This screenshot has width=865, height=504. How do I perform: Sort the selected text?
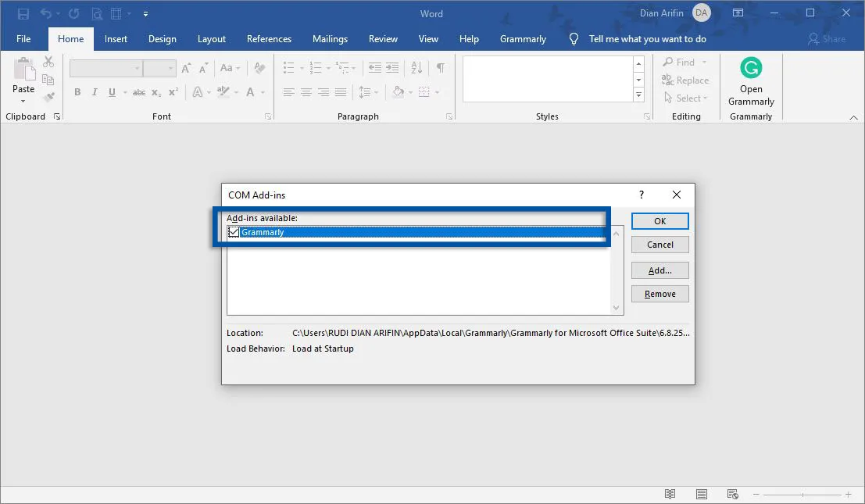pos(416,68)
